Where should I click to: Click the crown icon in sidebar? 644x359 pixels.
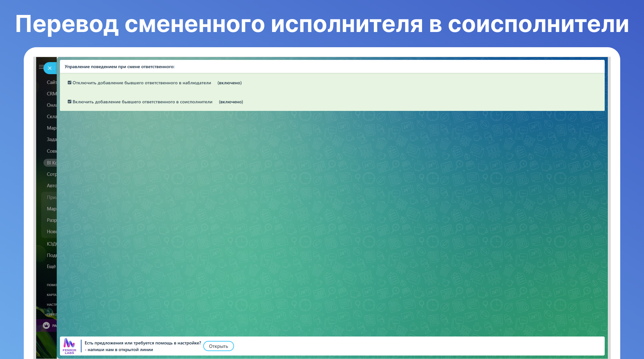(x=46, y=325)
